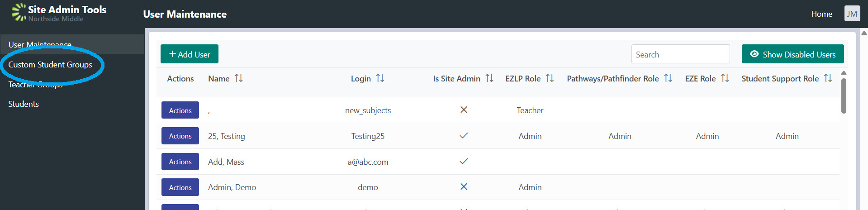Click 'Admin' EZLP role in demo row
The width and height of the screenshot is (868, 210).
(530, 187)
